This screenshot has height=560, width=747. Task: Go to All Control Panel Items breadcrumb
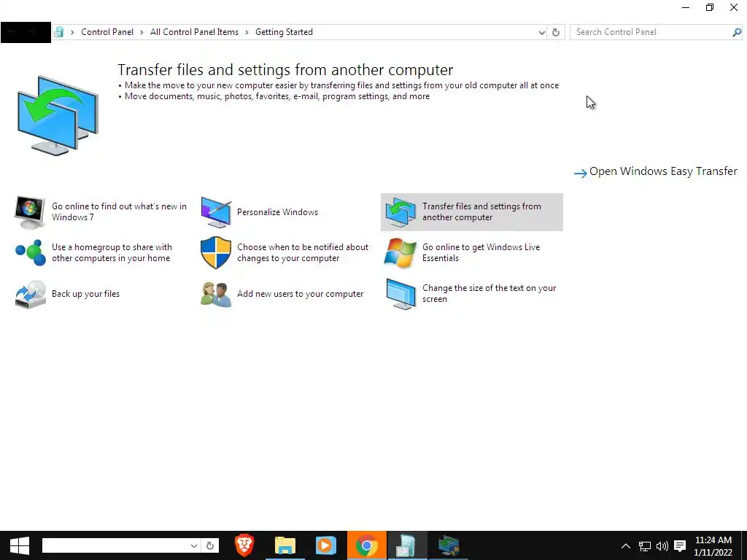click(x=194, y=32)
